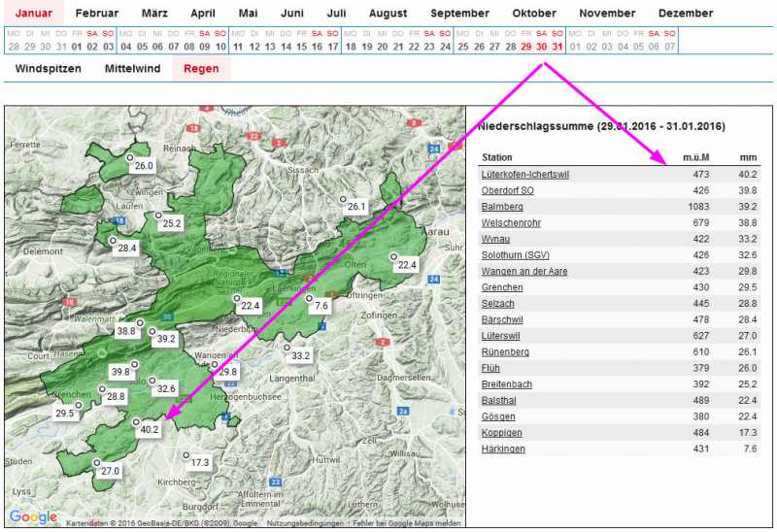Screen dimensions: 777x532
Task: Select the 28.4 marker near Delémont
Action: tap(127, 249)
